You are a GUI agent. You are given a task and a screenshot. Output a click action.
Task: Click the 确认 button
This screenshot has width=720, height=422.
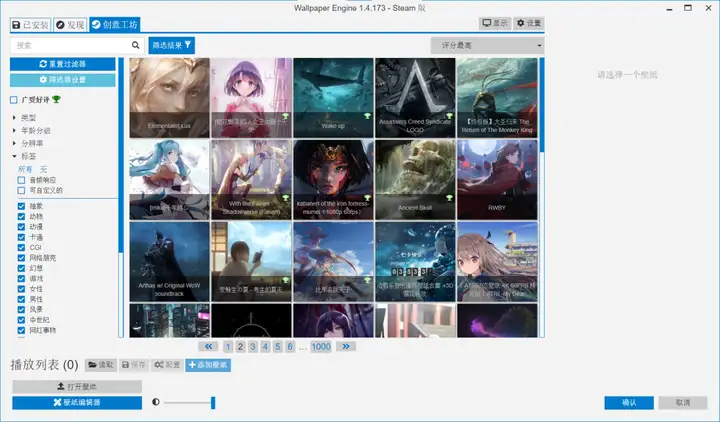click(629, 403)
